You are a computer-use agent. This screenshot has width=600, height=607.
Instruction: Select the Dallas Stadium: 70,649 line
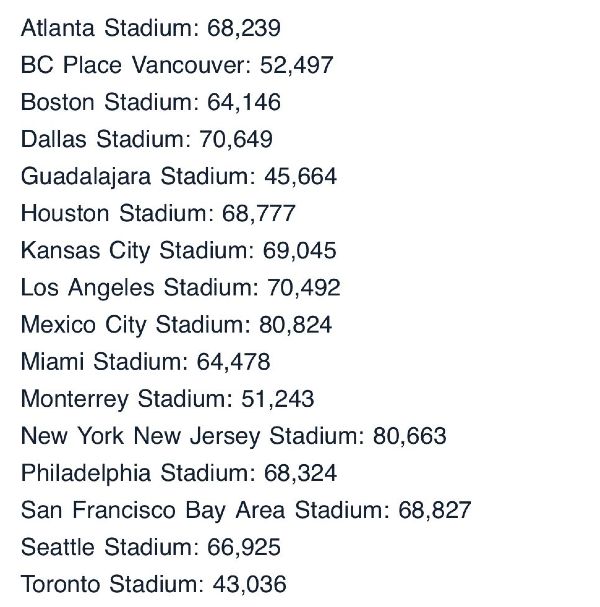[147, 139]
